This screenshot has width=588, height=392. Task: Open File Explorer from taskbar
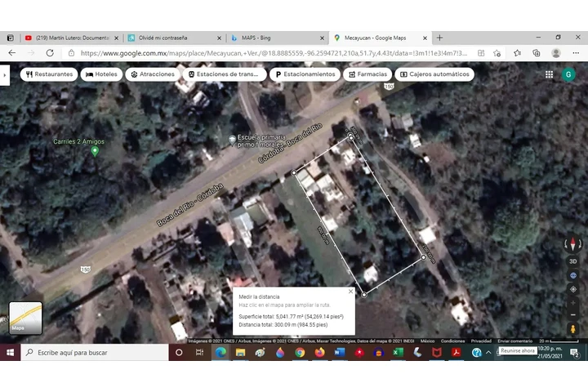240,353
